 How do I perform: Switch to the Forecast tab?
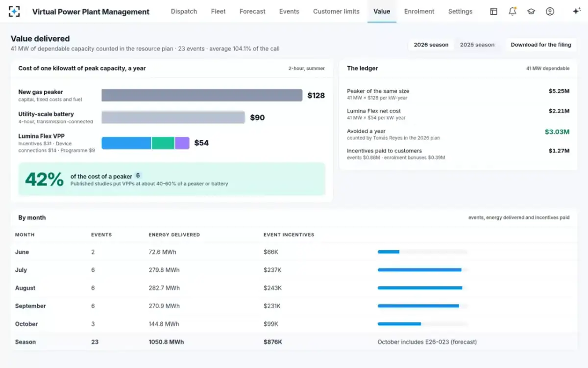pos(252,11)
